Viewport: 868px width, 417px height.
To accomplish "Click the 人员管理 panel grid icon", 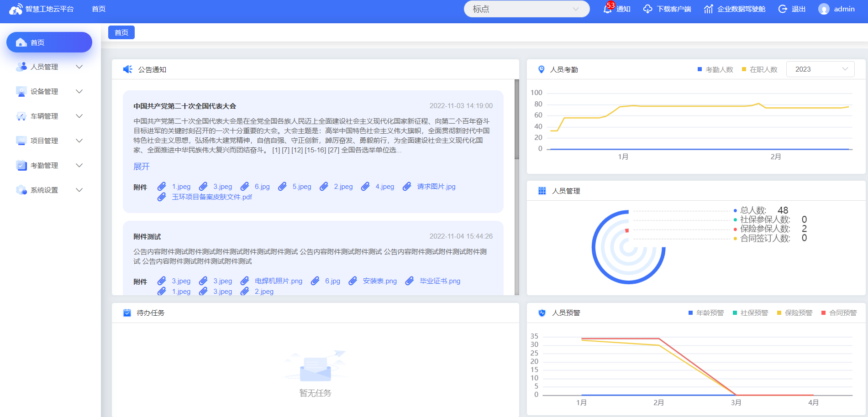I will click(x=542, y=191).
